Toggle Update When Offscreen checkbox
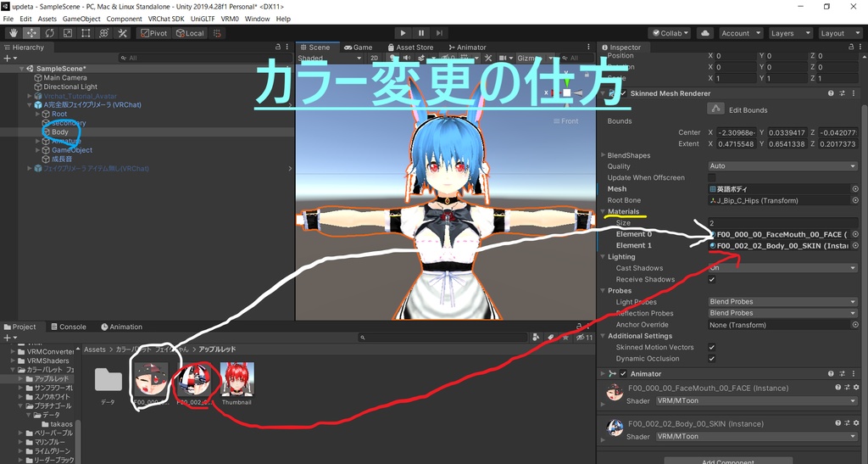Screen dimensions: 868x464 [x=712, y=178]
